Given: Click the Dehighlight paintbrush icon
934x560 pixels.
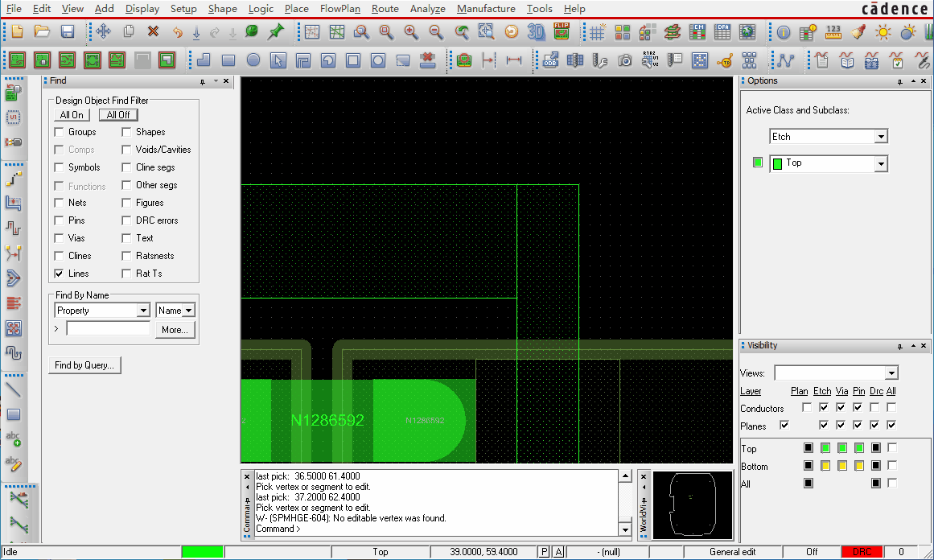Looking at the screenshot, I should coord(858,31).
